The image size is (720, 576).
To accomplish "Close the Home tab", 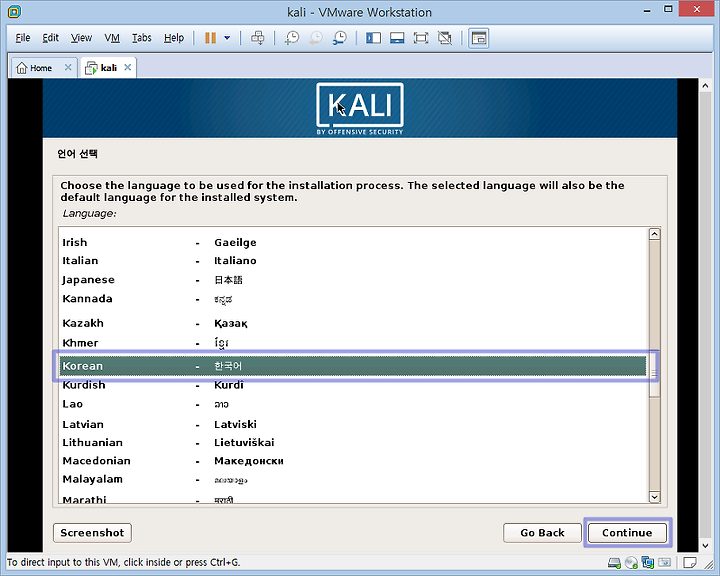I will click(x=68, y=68).
